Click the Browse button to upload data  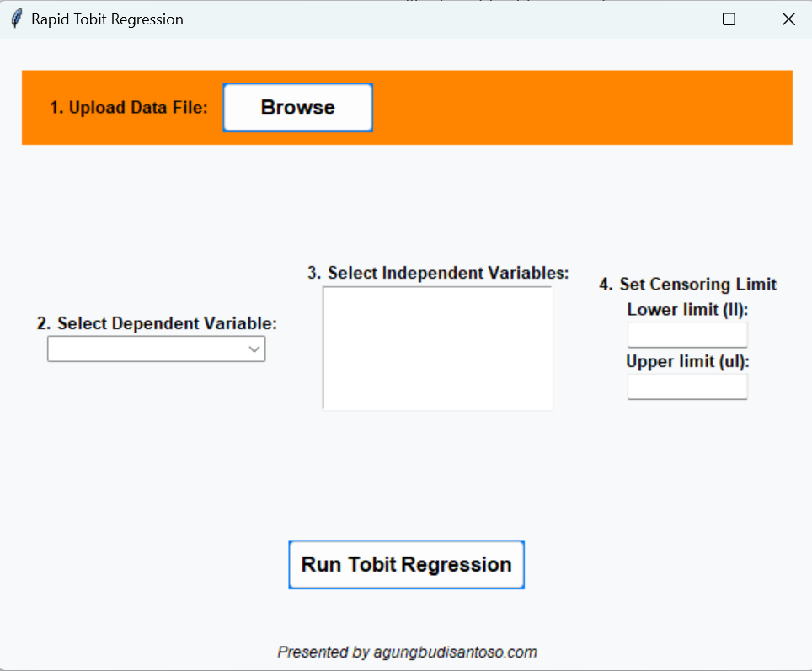[298, 108]
